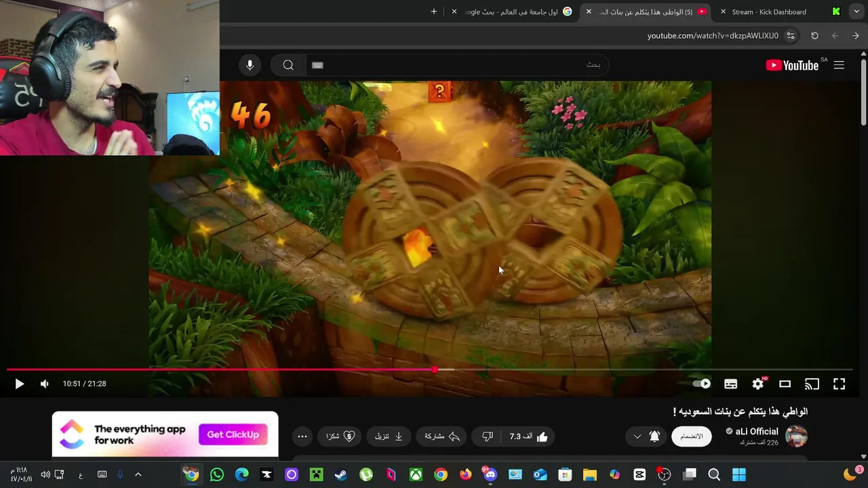Mute the video with the speaker icon
The height and width of the screenshot is (488, 868).
pyautogui.click(x=44, y=384)
